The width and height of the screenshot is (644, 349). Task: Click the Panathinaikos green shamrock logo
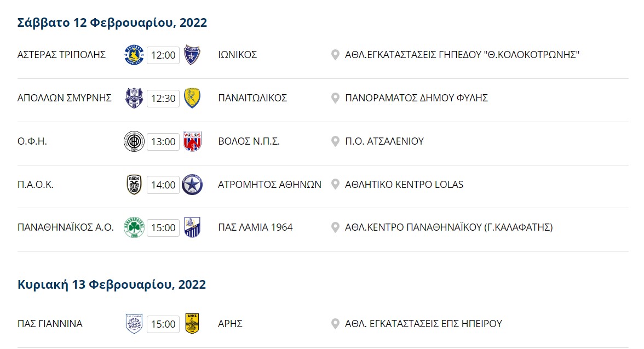pos(134,227)
